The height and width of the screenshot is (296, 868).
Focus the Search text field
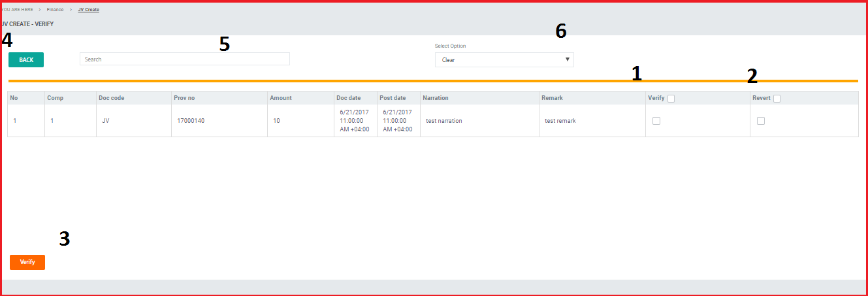(x=184, y=59)
